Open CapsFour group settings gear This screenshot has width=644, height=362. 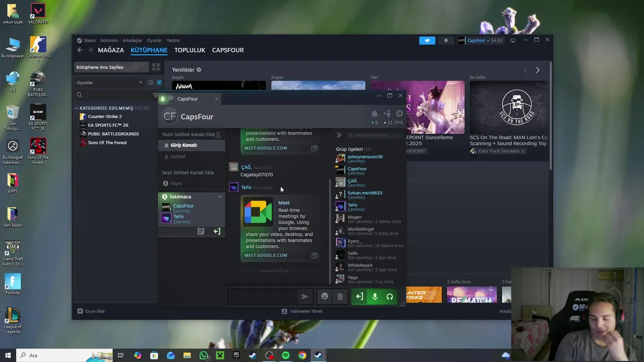399,114
